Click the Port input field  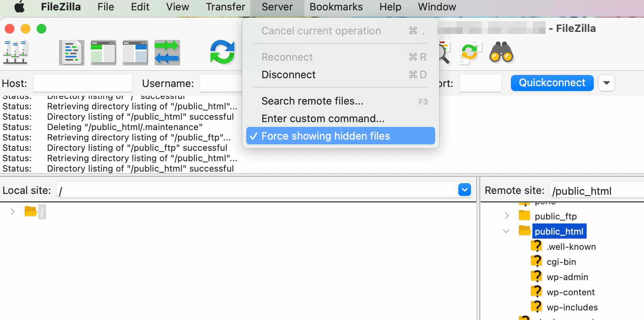[x=480, y=83]
